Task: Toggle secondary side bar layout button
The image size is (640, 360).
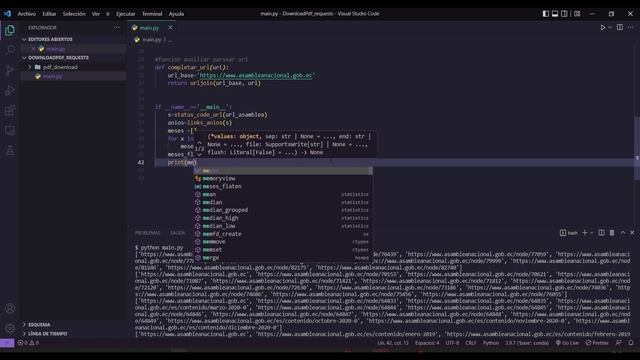Action: (x=564, y=13)
